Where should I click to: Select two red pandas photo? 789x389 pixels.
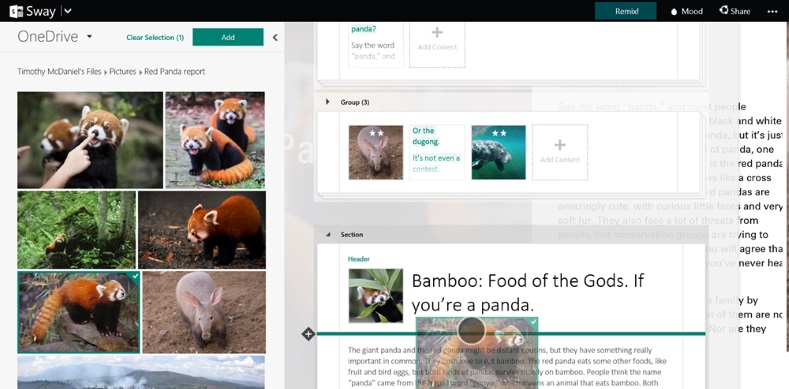215,140
